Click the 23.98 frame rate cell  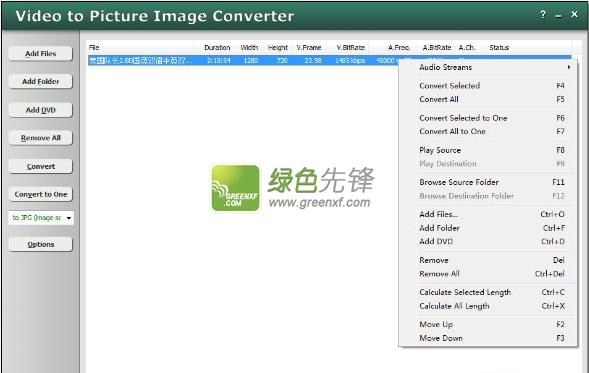313,60
